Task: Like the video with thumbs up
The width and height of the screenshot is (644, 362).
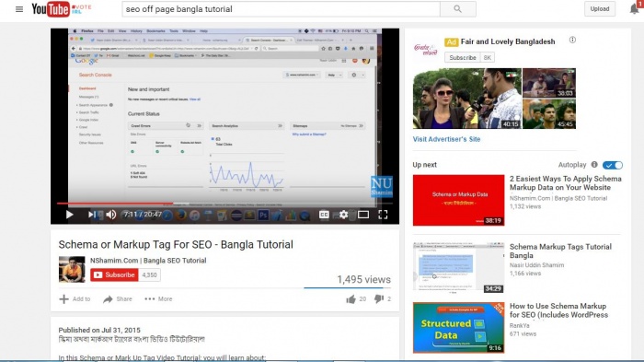Action: (351, 299)
